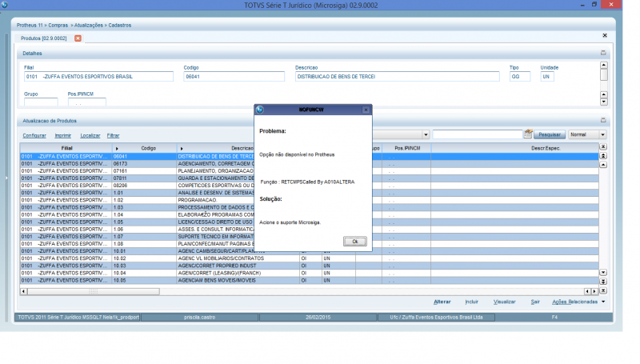Collapse the Detalhes panel

(x=603, y=53)
